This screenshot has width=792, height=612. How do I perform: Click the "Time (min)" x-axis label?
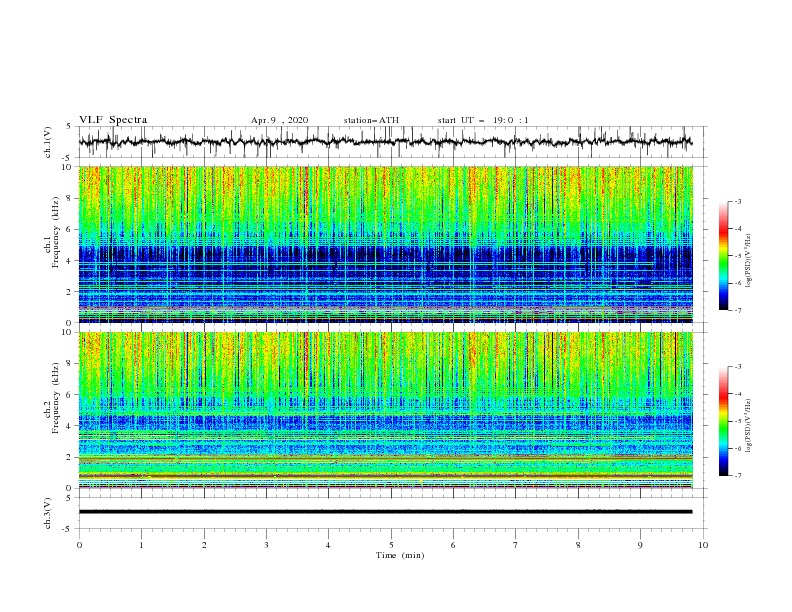(x=400, y=555)
